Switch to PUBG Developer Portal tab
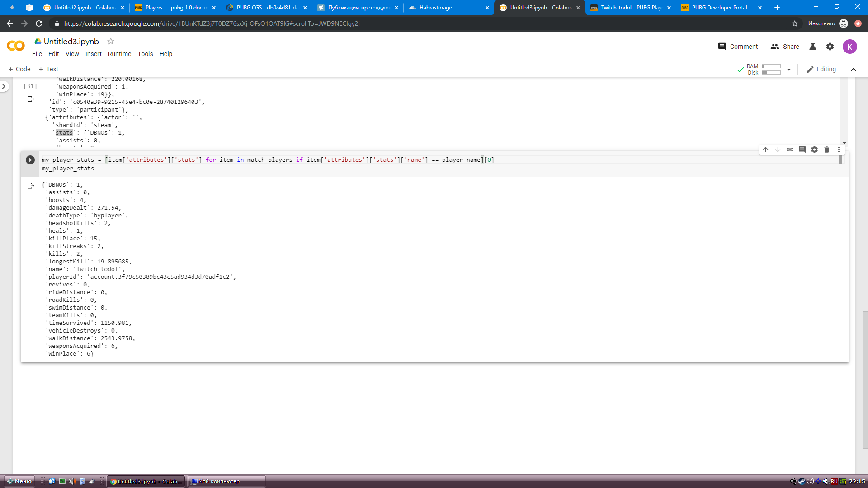The image size is (868, 488). [719, 8]
